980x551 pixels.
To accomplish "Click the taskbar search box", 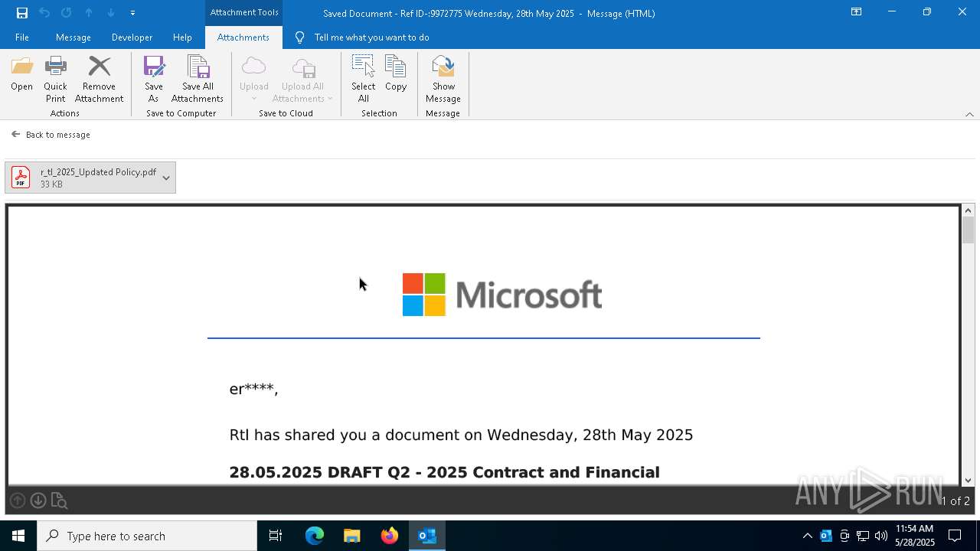I will pyautogui.click(x=147, y=536).
